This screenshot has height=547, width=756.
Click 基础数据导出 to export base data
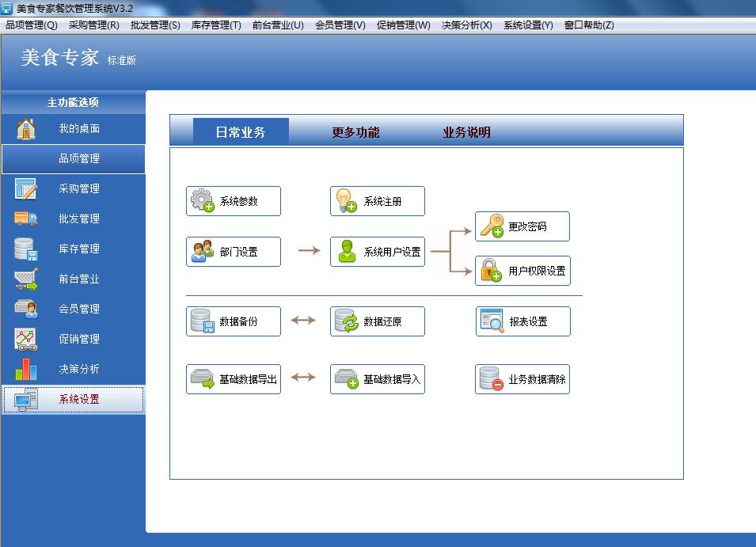tap(233, 378)
